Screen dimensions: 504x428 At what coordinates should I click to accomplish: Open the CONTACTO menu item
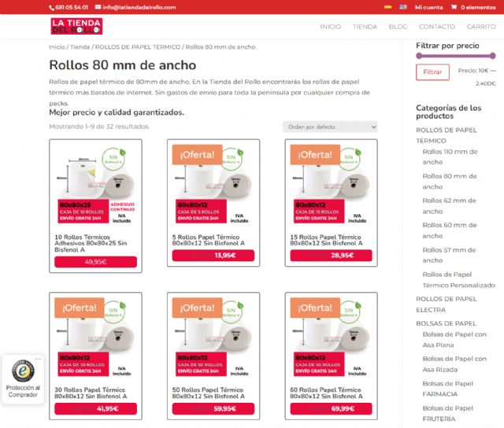pyautogui.click(x=436, y=27)
